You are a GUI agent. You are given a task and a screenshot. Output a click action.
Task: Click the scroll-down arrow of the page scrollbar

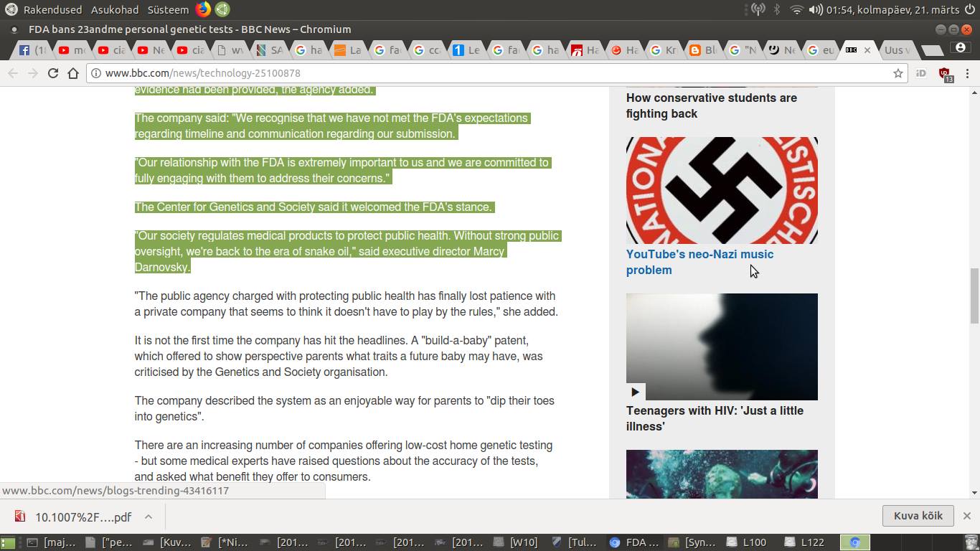tap(974, 493)
